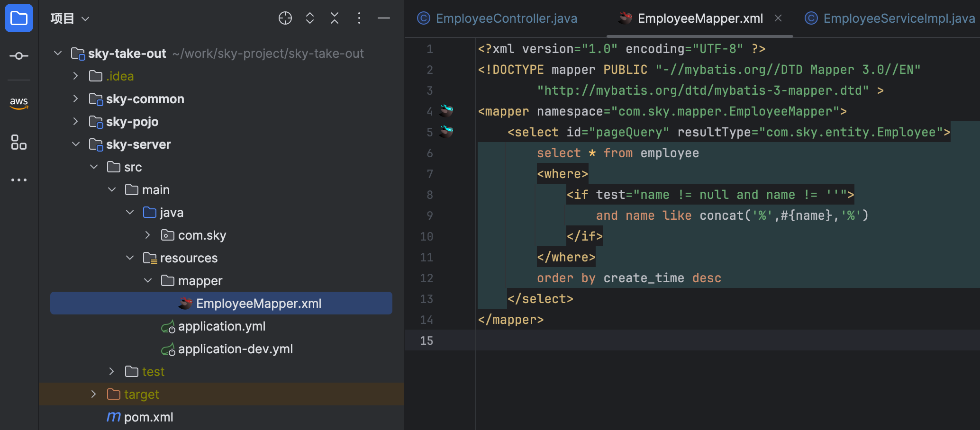This screenshot has height=430, width=980.
Task: Click the resources folder icon
Action: point(150,258)
